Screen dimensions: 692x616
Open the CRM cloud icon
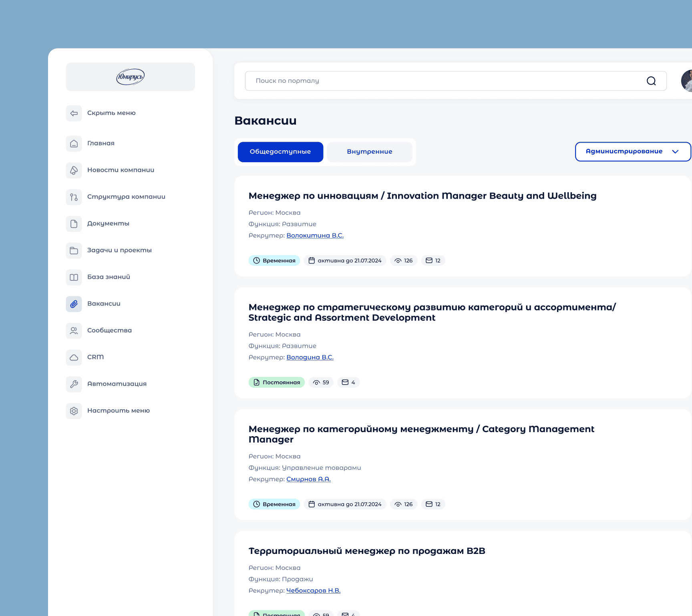point(74,357)
